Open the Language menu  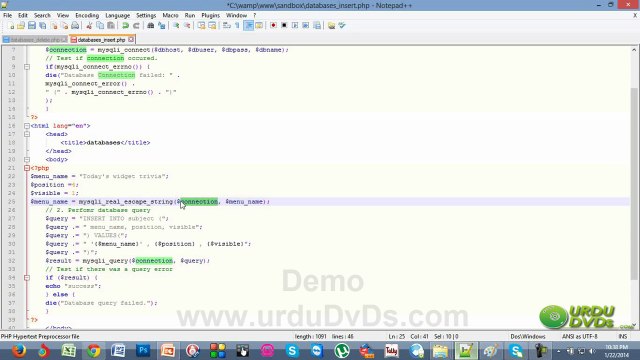(118, 16)
